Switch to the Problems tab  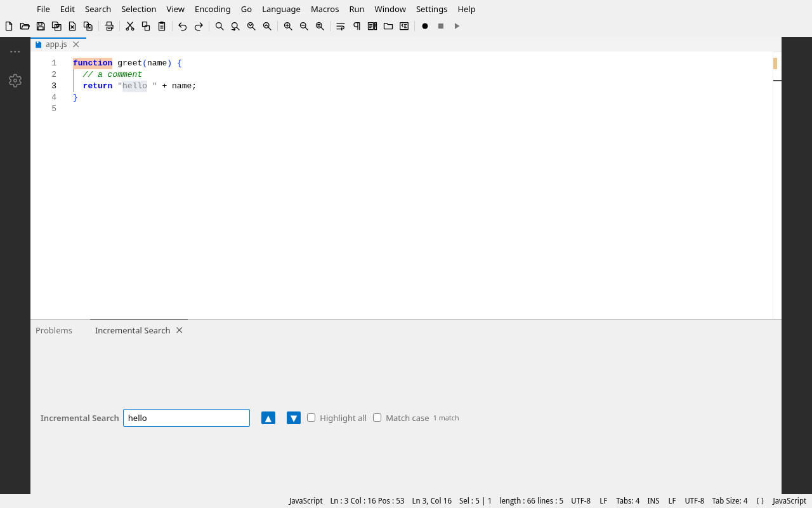tap(54, 330)
